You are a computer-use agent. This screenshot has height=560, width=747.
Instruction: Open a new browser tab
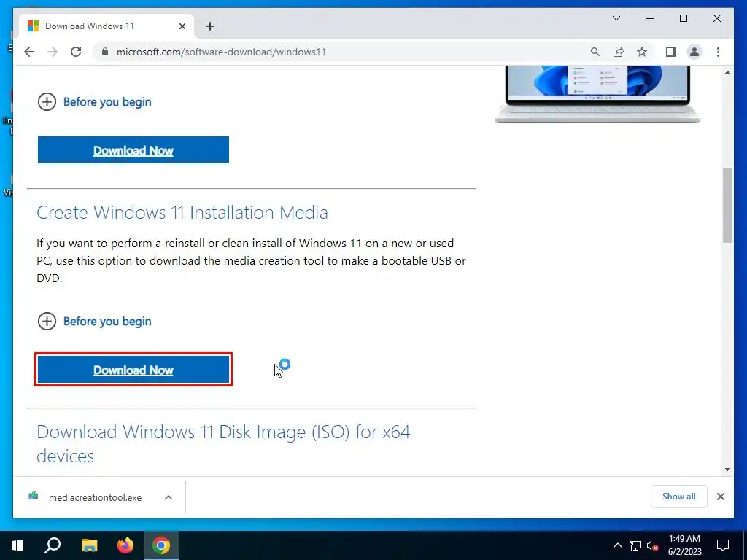point(210,26)
